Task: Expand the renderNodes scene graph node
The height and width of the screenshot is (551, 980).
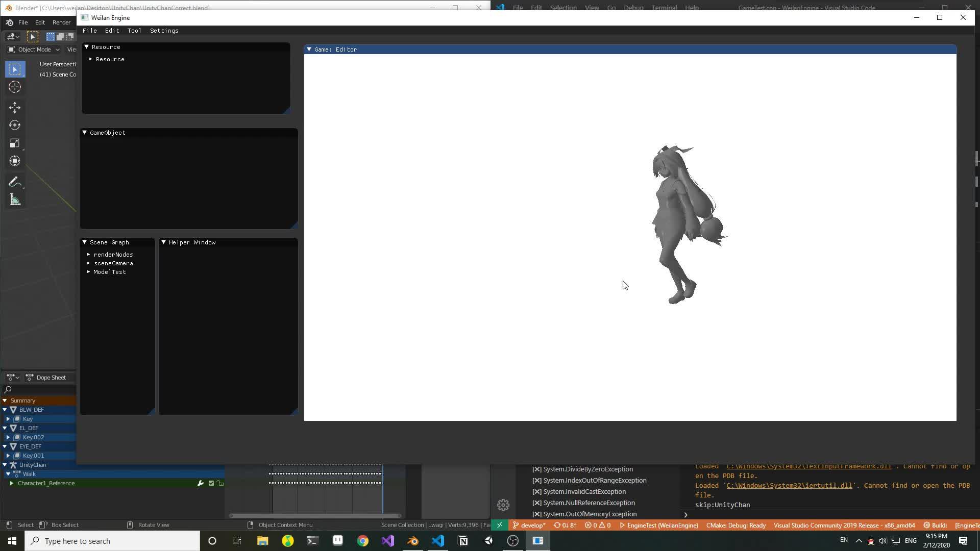Action: [x=89, y=255]
